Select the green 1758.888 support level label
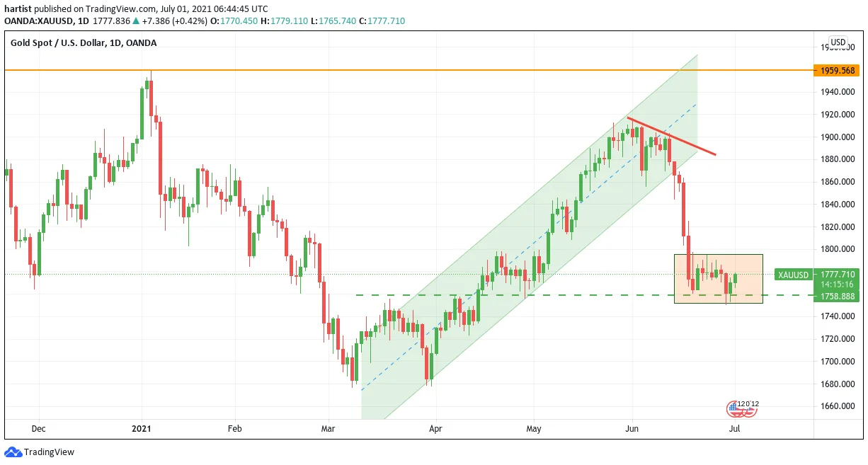This screenshot has height=465, width=868. pyautogui.click(x=836, y=296)
